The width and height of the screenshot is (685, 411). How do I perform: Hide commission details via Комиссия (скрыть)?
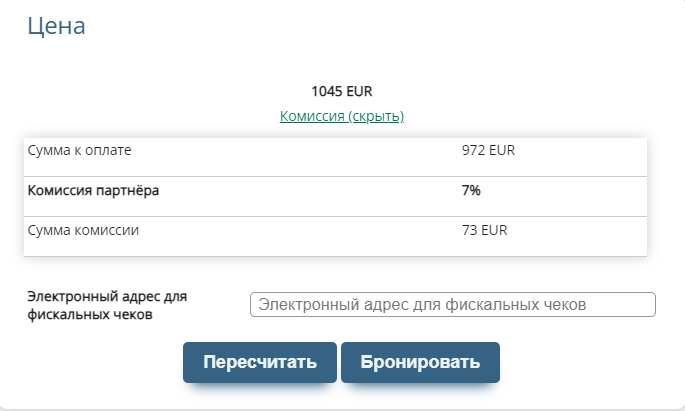pyautogui.click(x=342, y=116)
